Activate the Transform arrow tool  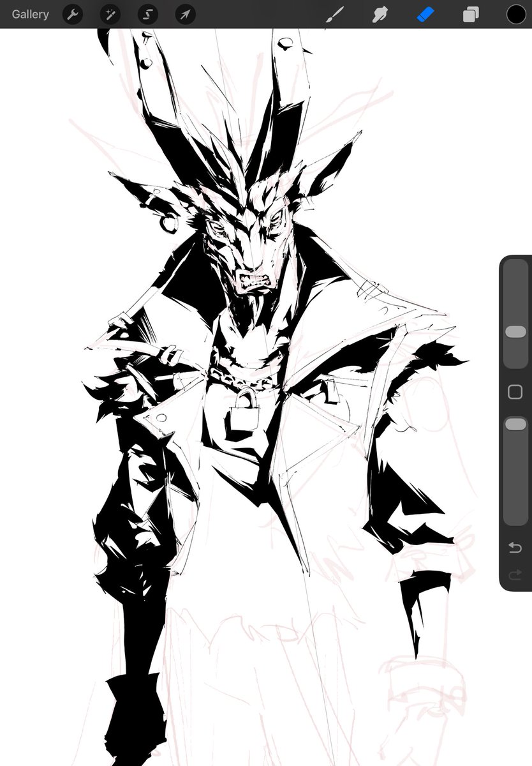coord(185,14)
